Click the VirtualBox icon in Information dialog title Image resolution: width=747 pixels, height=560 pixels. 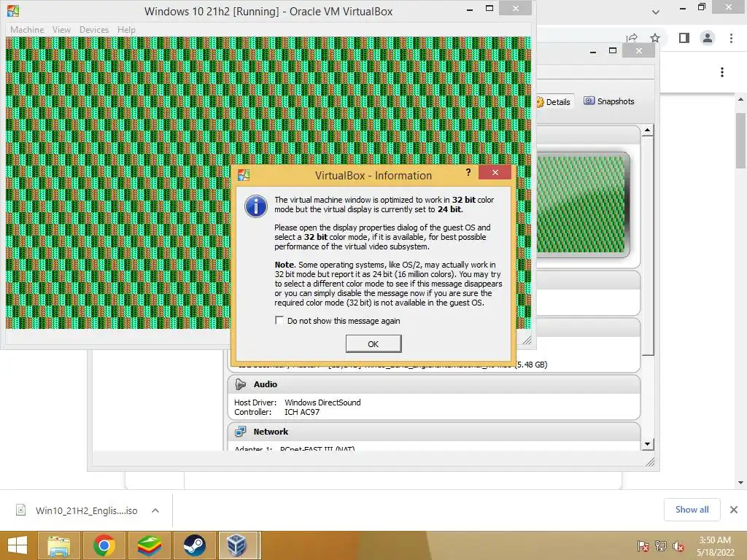tap(244, 175)
